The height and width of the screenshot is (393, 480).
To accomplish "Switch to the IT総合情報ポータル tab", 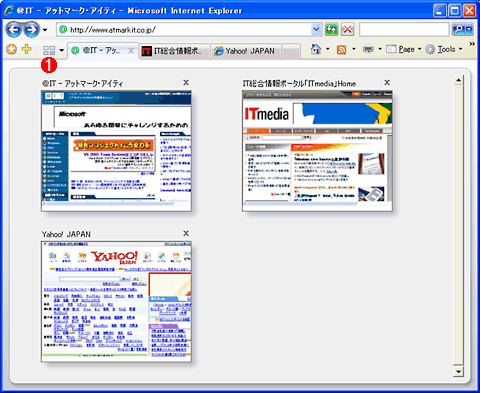I will coord(175,51).
